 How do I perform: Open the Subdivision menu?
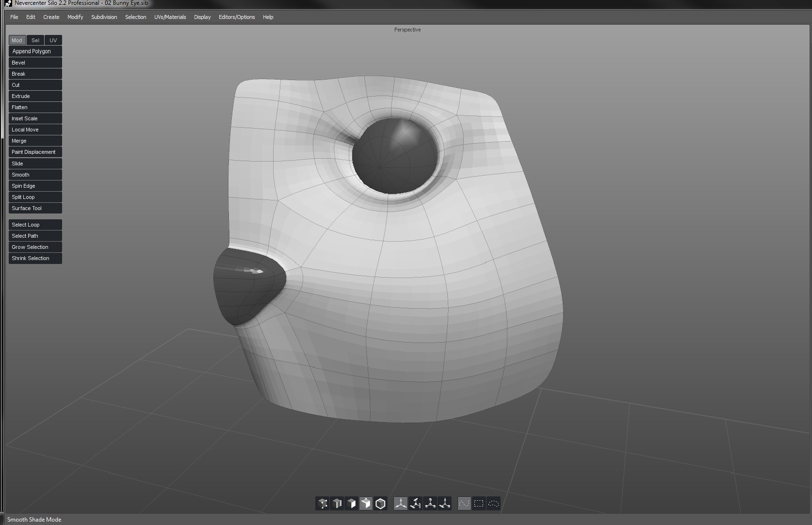click(104, 17)
